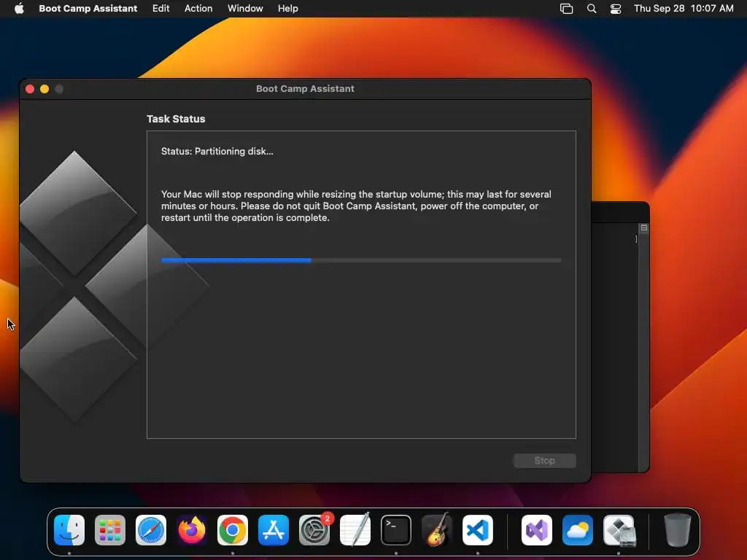Click the background Terminal window's split-pane icon
The width and height of the screenshot is (747, 560).
[644, 228]
